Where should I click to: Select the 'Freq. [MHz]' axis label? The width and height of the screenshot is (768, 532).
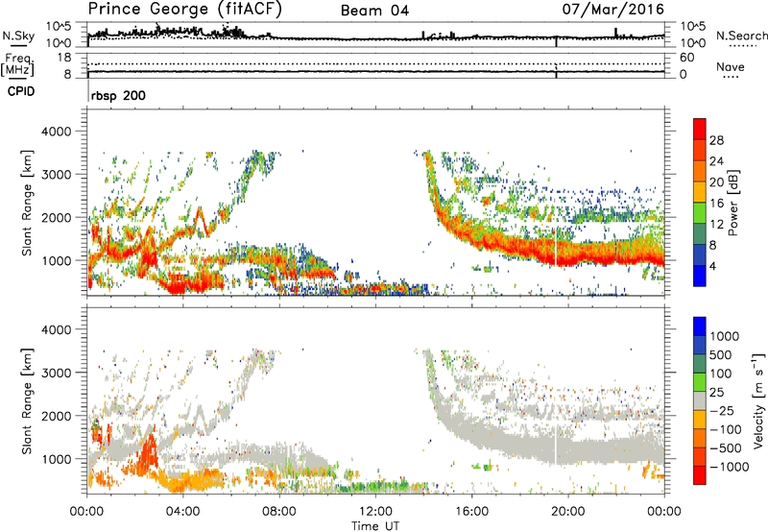[18, 64]
